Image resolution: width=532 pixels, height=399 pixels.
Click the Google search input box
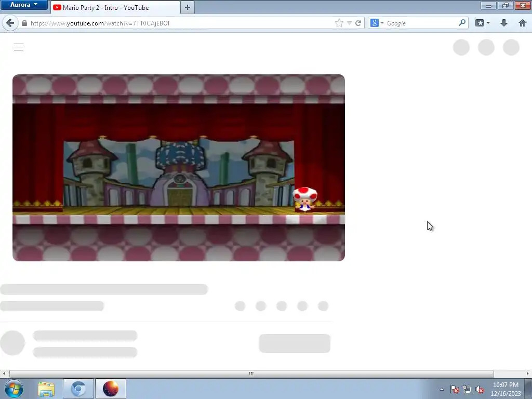(x=421, y=23)
